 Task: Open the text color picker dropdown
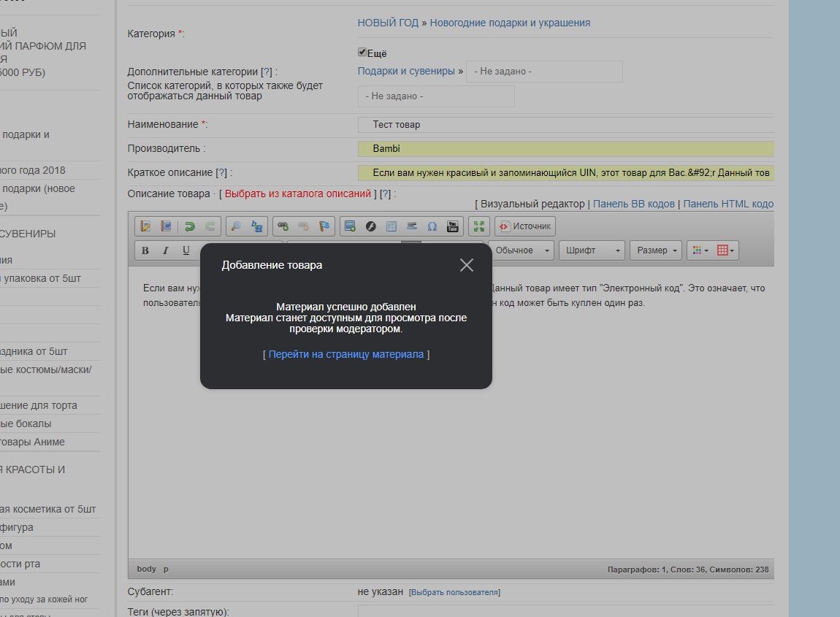(x=700, y=250)
